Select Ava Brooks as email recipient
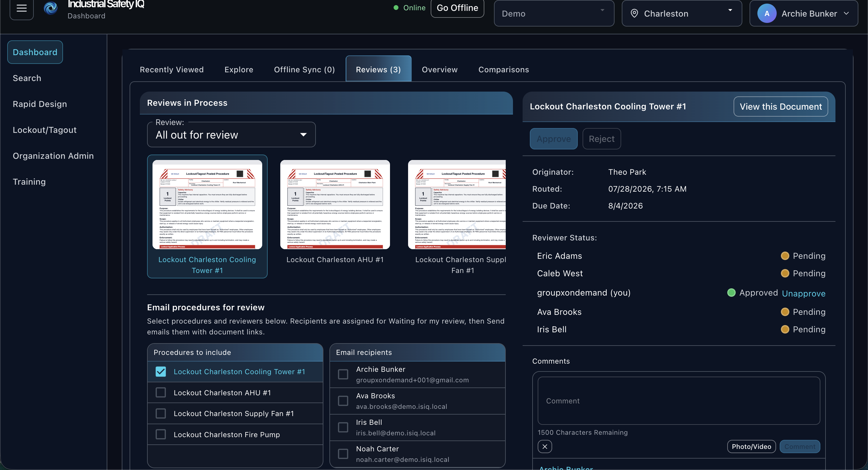The width and height of the screenshot is (868, 470). [x=343, y=401]
